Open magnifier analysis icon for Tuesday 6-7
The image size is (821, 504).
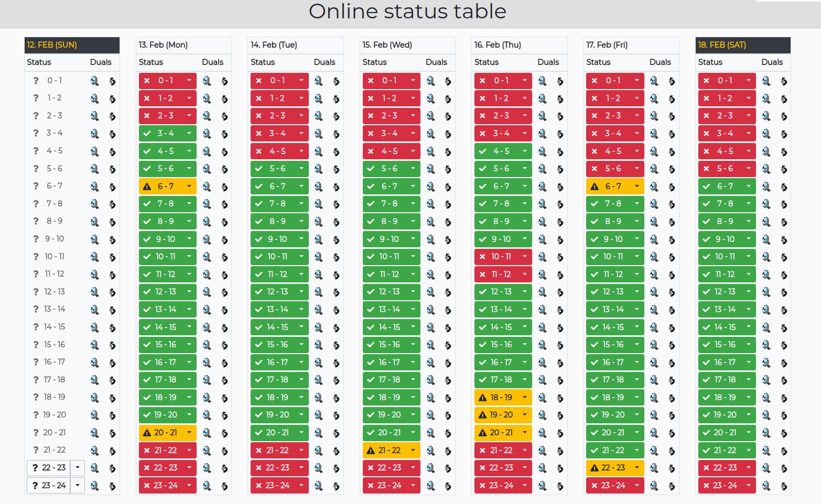click(318, 187)
